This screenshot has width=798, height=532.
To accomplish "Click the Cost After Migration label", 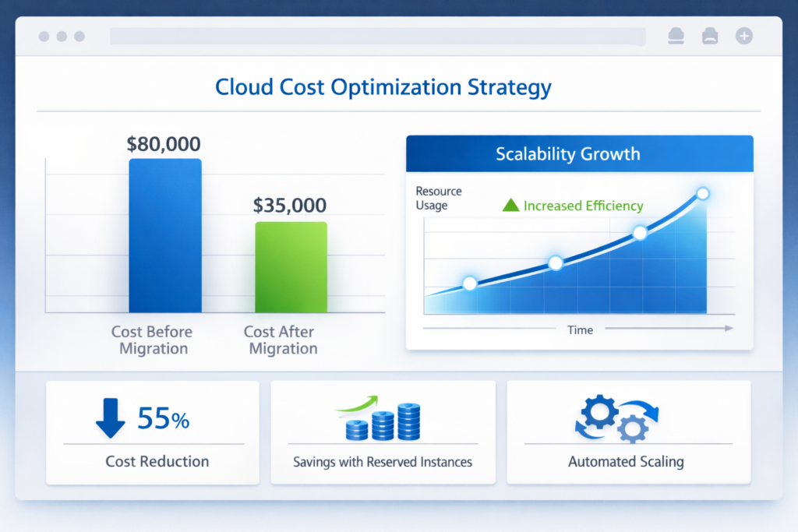I will pos(282,340).
